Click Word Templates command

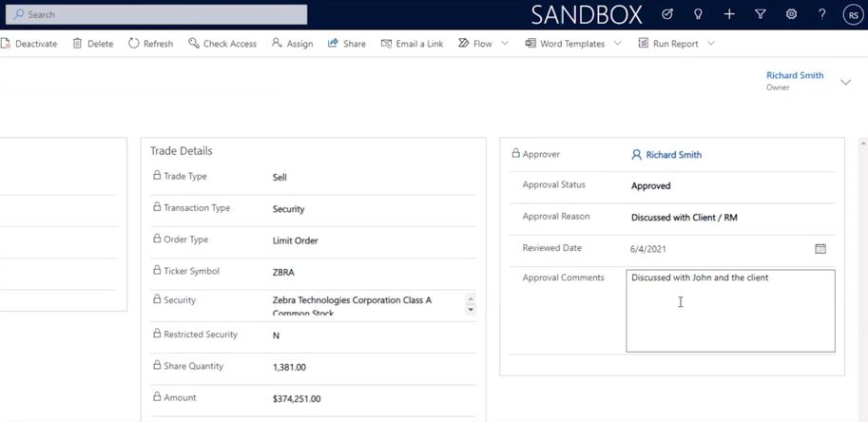565,44
